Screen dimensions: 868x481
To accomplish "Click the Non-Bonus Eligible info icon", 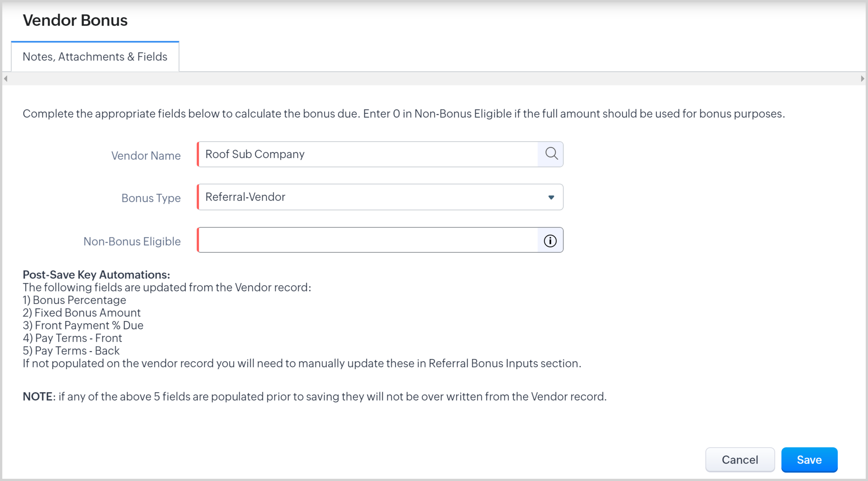I will [550, 240].
